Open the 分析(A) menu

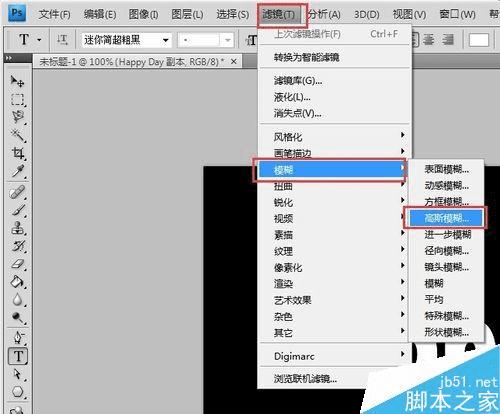[324, 14]
